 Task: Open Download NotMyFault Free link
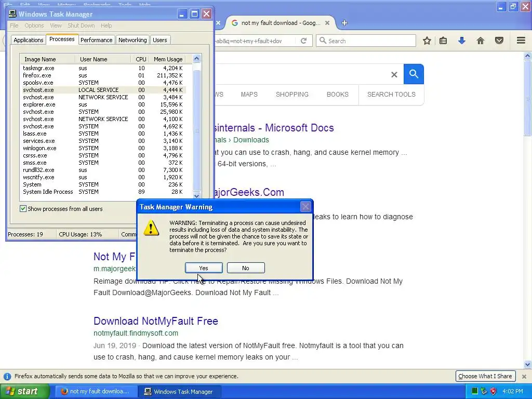156,321
